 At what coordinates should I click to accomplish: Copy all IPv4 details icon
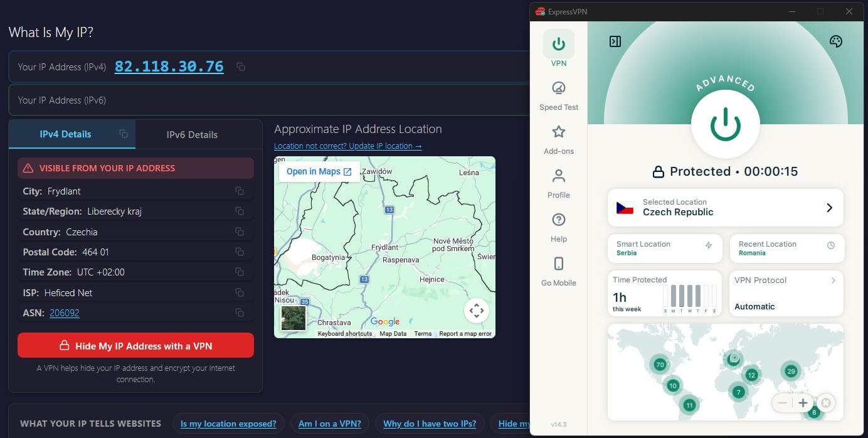[124, 134]
